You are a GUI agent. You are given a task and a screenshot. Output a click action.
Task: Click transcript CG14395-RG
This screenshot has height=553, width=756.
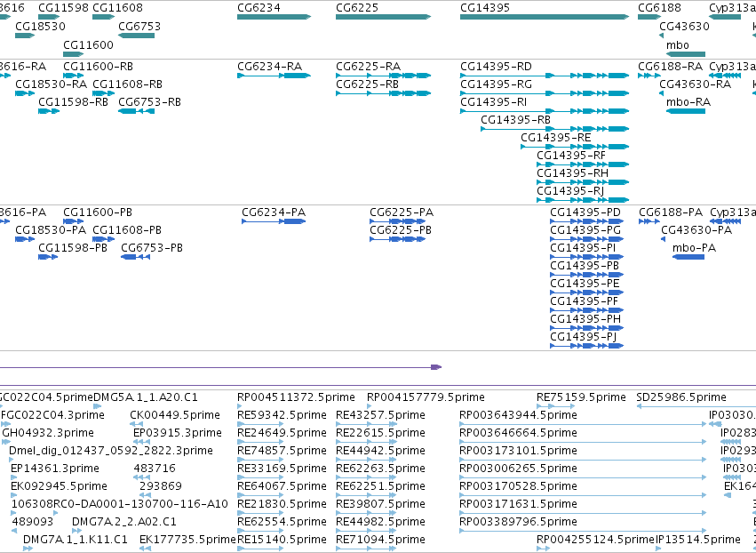[x=545, y=93]
